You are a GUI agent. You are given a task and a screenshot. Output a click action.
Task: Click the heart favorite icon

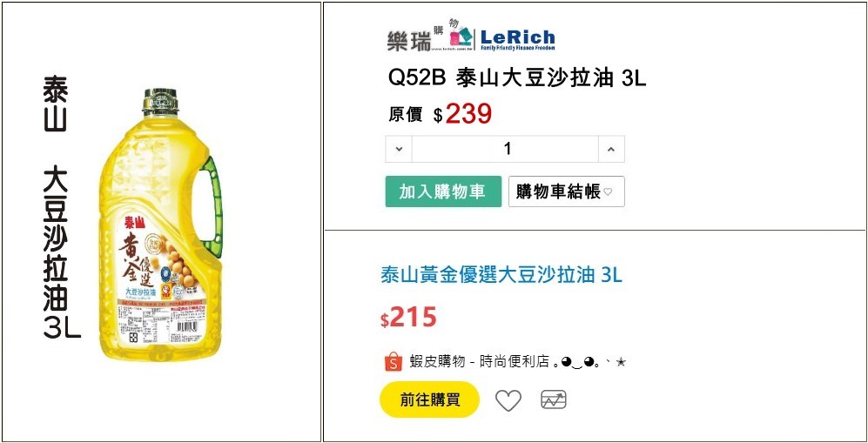[x=508, y=400]
